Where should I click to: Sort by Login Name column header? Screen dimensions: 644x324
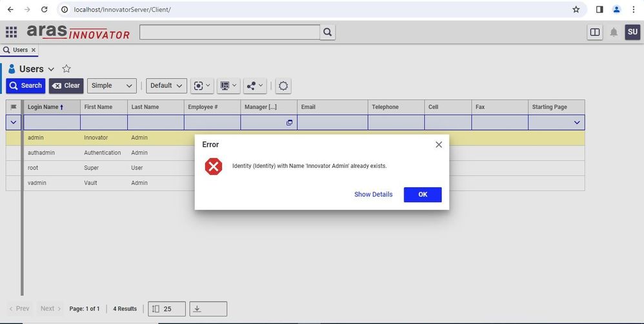coord(45,107)
